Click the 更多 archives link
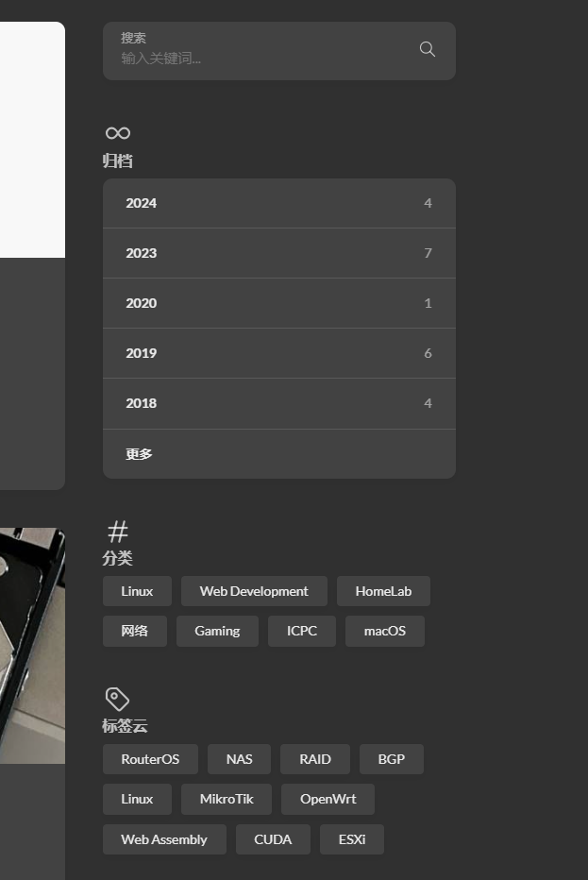Image resolution: width=588 pixels, height=880 pixels. [x=278, y=454]
